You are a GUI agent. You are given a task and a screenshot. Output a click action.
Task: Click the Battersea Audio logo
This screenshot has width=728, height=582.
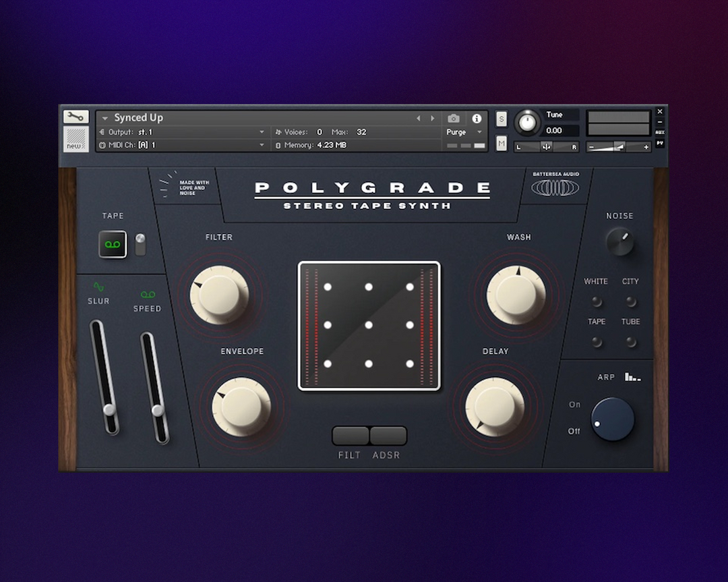pos(554,188)
